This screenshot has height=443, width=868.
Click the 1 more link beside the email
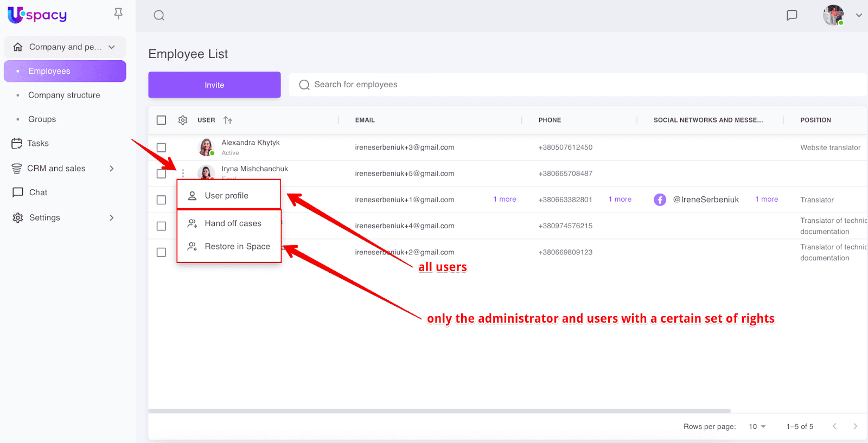pyautogui.click(x=505, y=200)
